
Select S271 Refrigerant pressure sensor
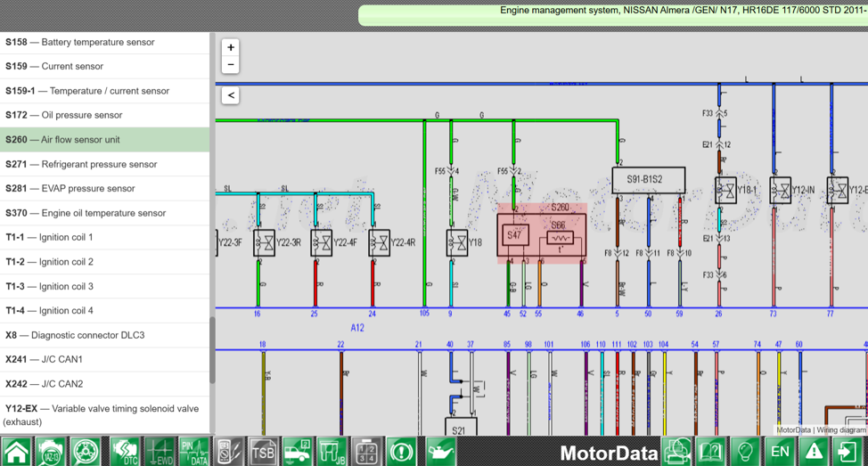click(104, 164)
